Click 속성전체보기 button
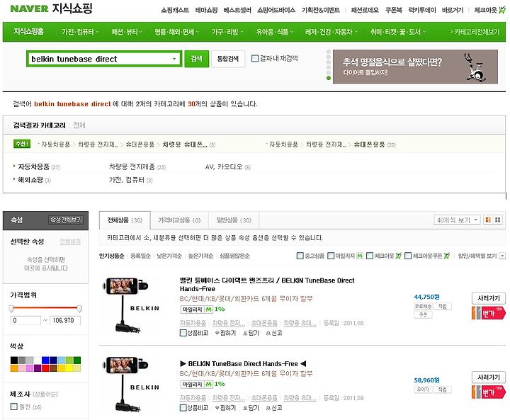The height and width of the screenshot is (420, 510). tap(67, 220)
